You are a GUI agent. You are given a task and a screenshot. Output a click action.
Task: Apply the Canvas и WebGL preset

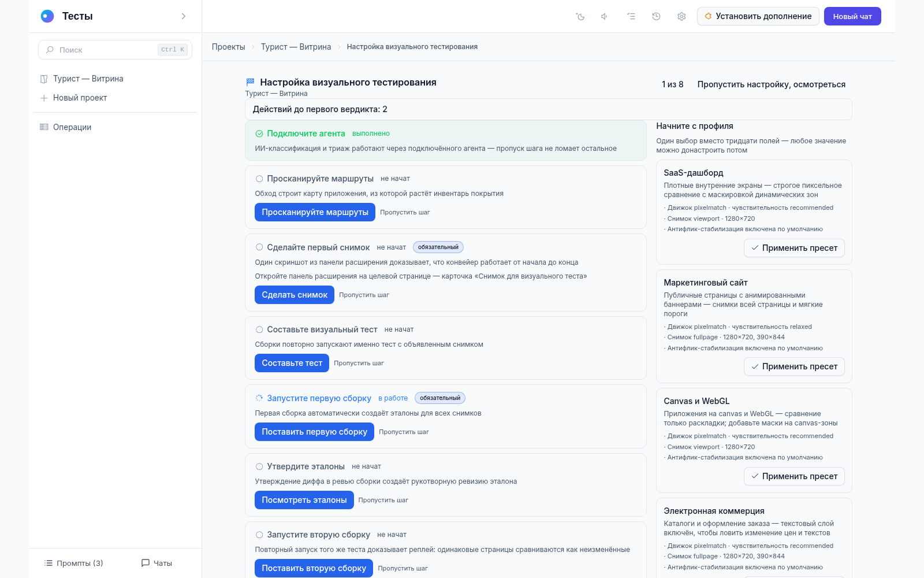click(794, 476)
